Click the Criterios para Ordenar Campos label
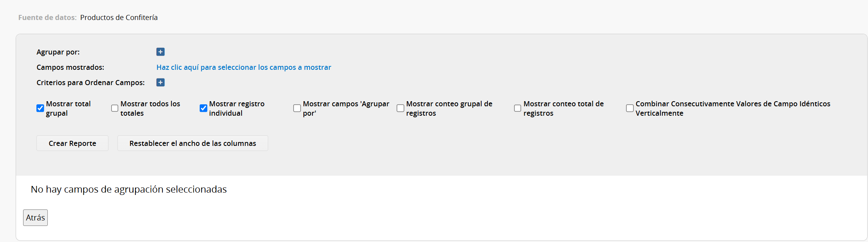 [x=90, y=83]
